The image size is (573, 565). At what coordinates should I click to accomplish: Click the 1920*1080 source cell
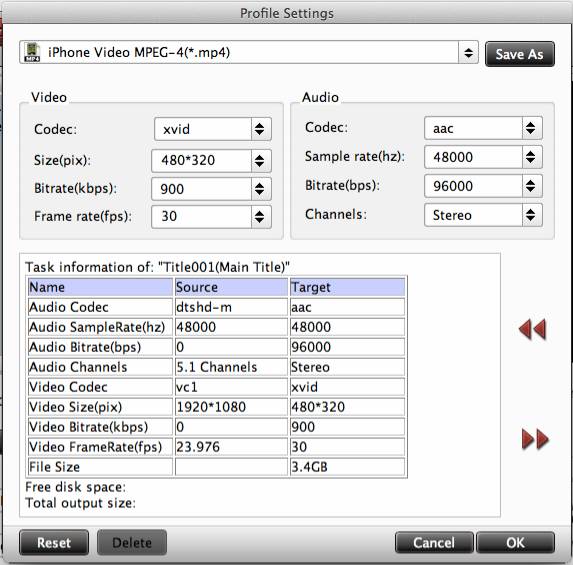tap(231, 407)
